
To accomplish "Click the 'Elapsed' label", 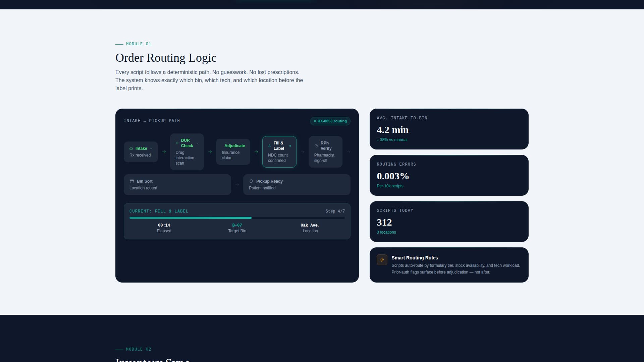I will 164,231.
